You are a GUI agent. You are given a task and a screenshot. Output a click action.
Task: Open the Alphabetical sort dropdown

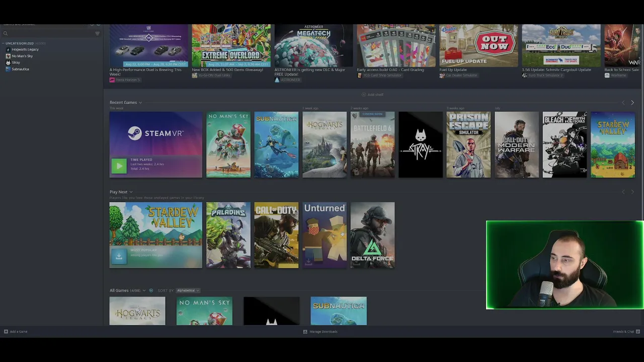(188, 291)
